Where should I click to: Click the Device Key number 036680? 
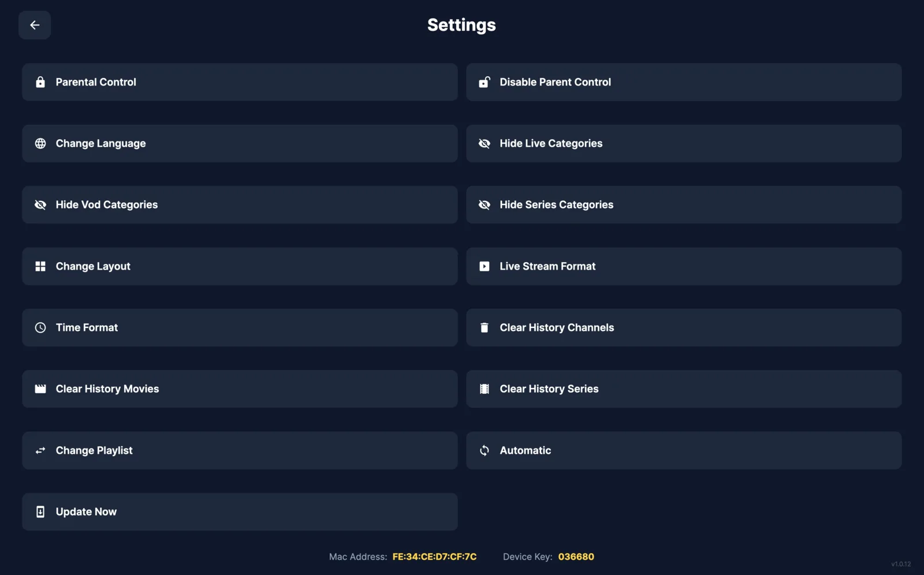576,557
